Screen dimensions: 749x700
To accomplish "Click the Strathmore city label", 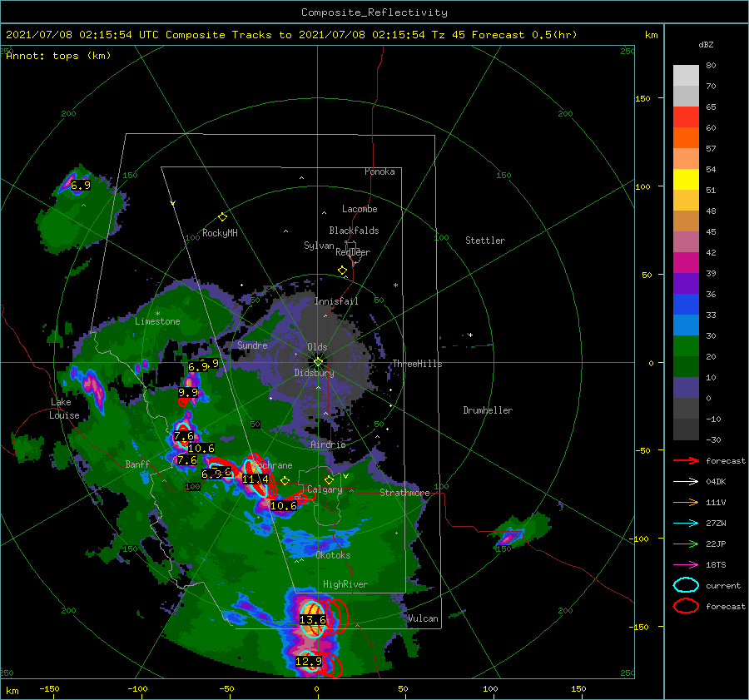I will click(404, 493).
